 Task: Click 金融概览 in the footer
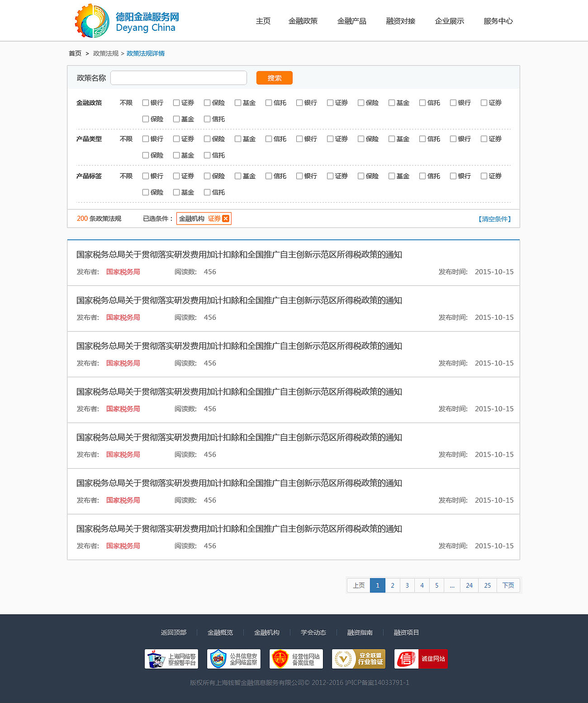pos(220,633)
